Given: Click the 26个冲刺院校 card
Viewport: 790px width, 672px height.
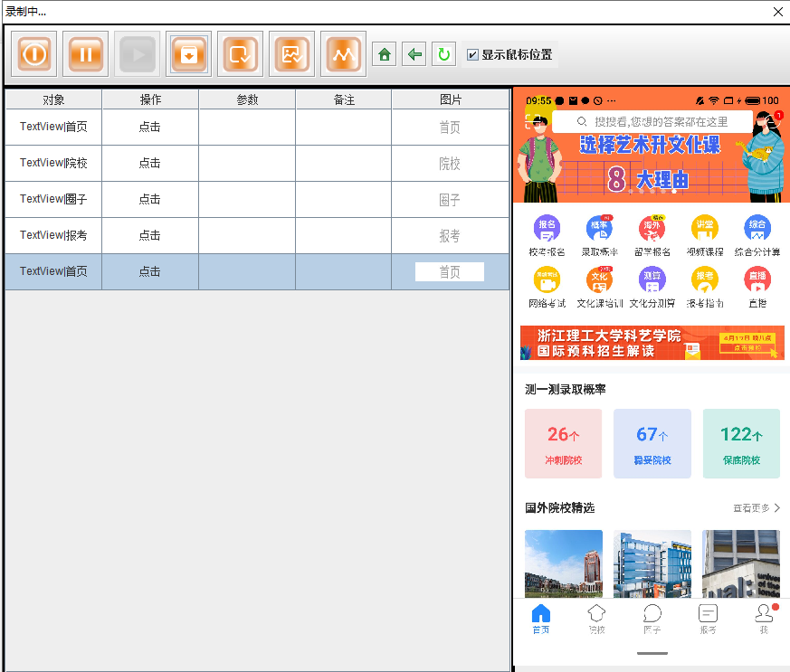Looking at the screenshot, I should tap(563, 444).
